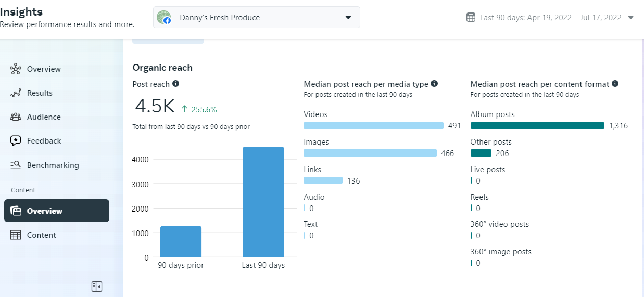The width and height of the screenshot is (644, 297).
Task: Click the Results trend line icon
Action: tap(16, 93)
